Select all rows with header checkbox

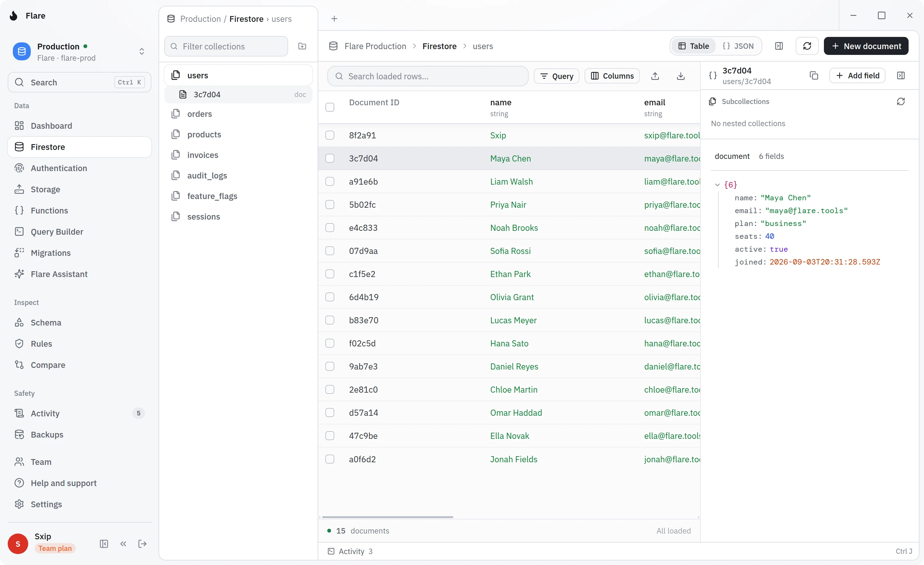[x=329, y=107]
